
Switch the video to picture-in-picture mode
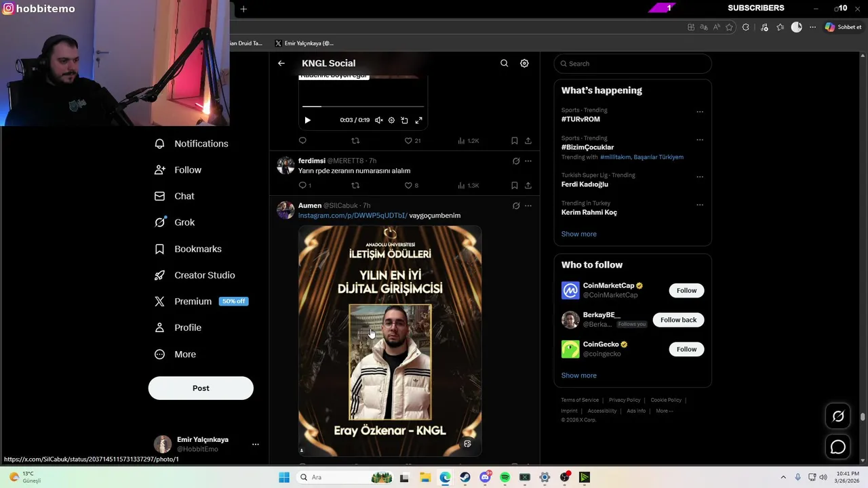click(x=404, y=120)
